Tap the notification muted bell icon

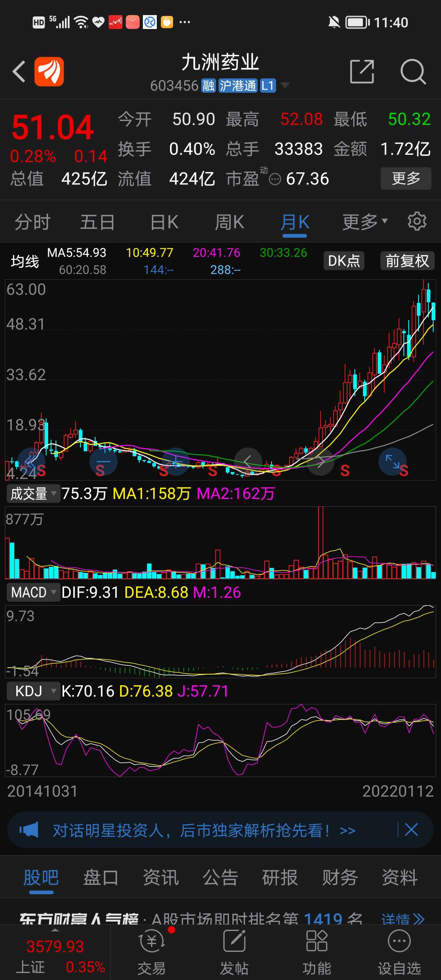[334, 22]
